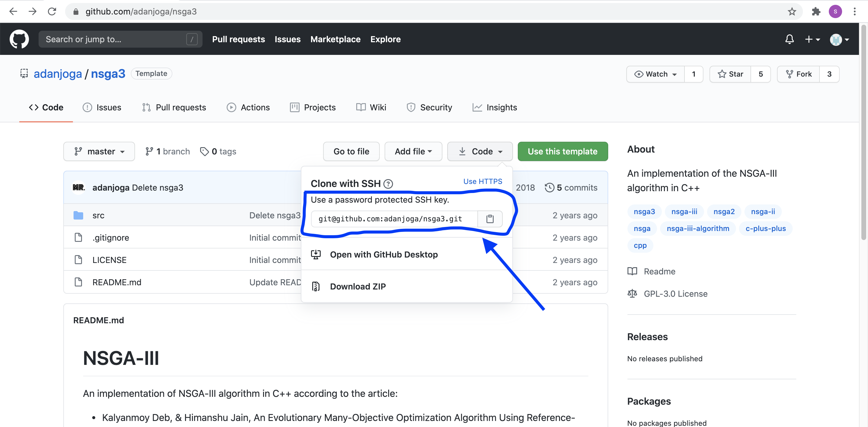Click the browser back arrow
Screen dimensions: 868x427
(x=13, y=11)
